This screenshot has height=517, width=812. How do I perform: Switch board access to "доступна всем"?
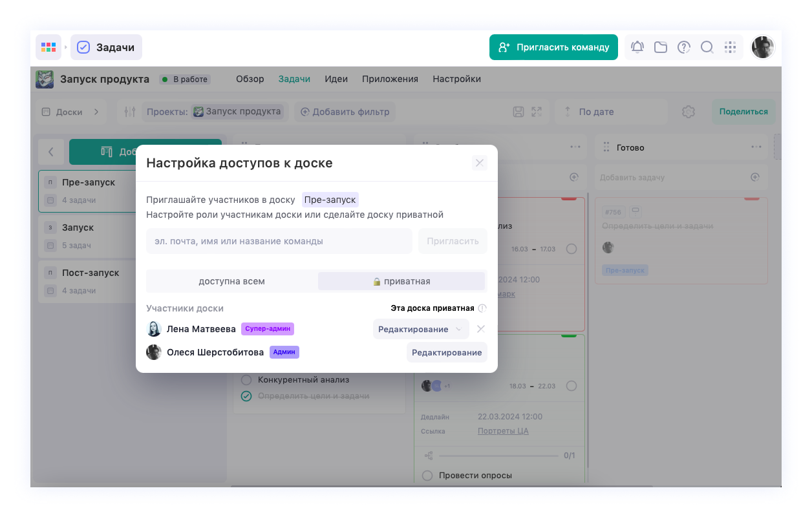[231, 281]
